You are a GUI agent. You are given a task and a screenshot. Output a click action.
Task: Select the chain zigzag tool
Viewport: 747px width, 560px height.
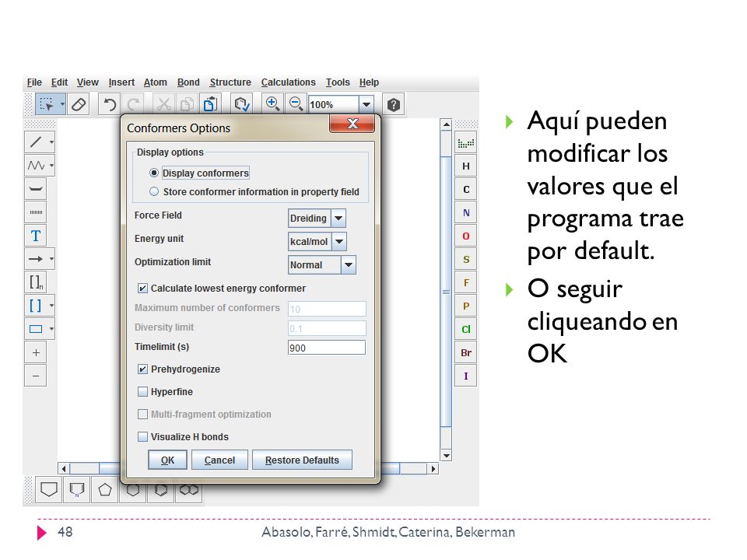coord(37,165)
